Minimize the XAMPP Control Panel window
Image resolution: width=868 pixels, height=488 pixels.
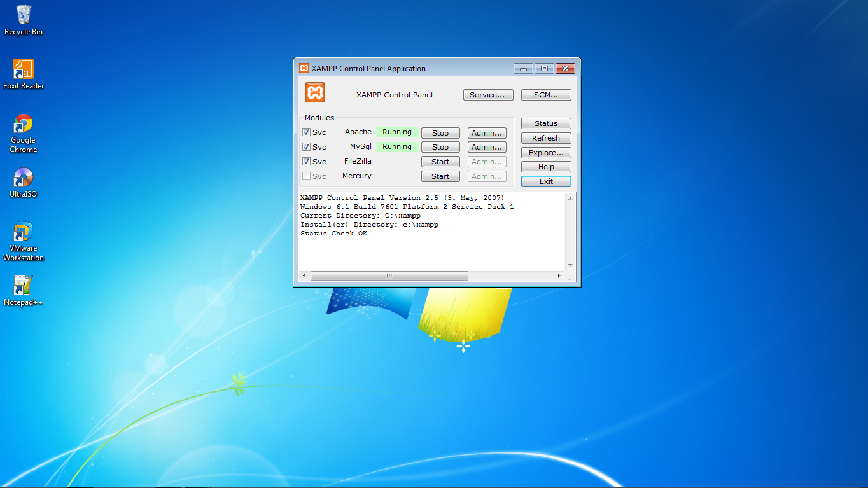tap(523, 68)
